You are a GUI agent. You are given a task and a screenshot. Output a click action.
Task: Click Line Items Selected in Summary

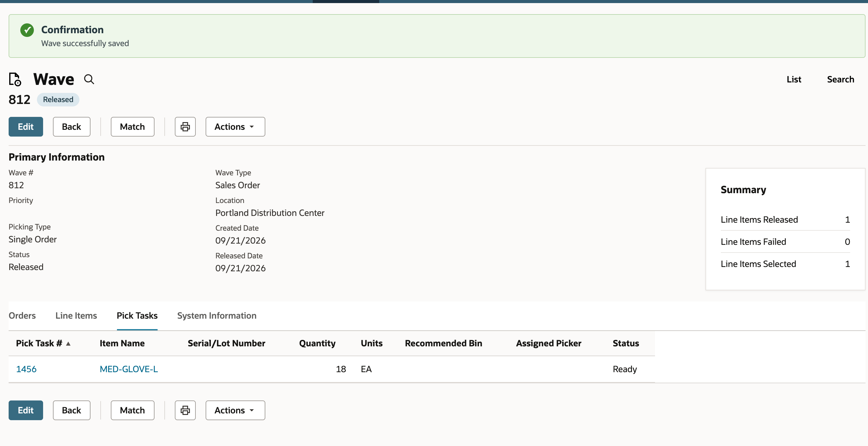[x=758, y=264]
